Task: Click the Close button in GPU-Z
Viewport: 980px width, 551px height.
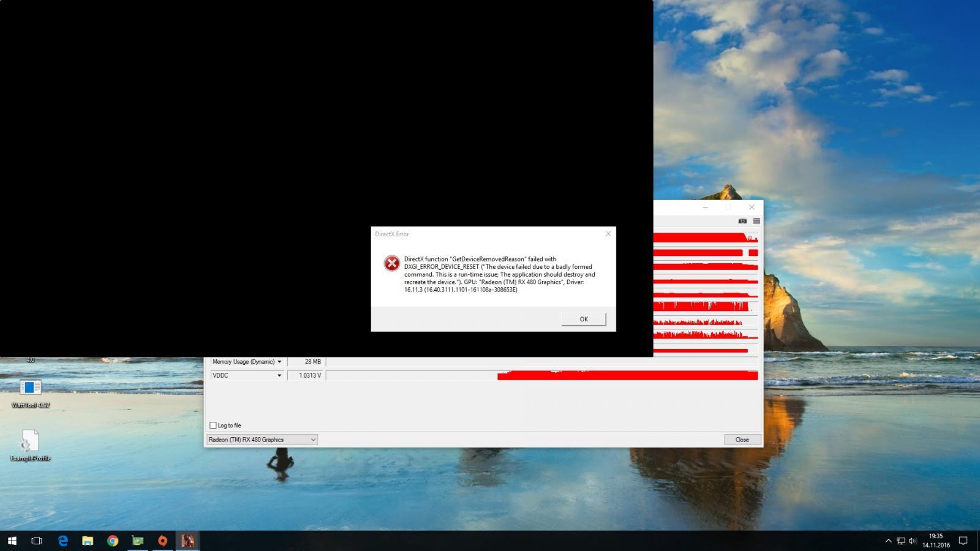Action: [x=742, y=440]
